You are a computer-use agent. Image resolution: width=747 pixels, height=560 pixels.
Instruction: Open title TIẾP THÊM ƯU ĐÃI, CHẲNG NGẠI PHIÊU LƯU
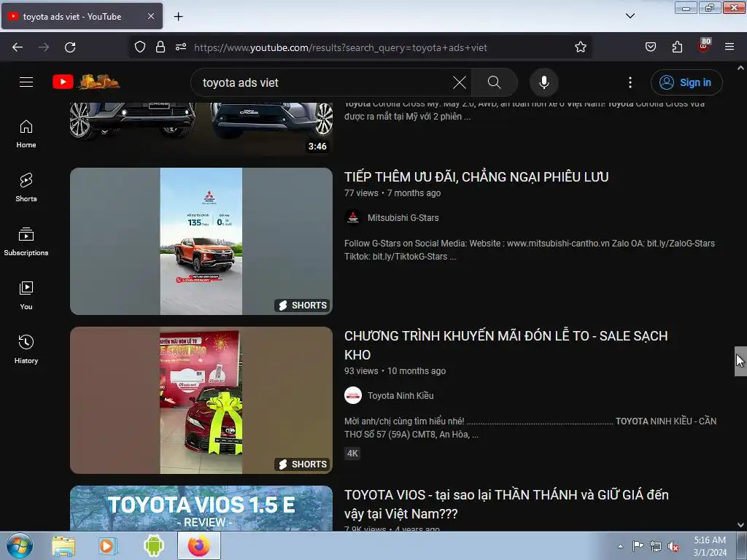coord(476,177)
